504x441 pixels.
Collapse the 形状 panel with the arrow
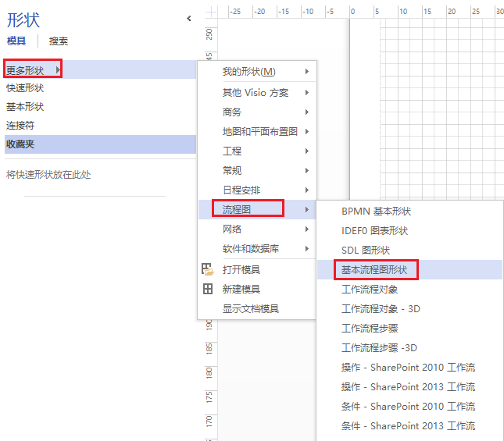pyautogui.click(x=189, y=19)
